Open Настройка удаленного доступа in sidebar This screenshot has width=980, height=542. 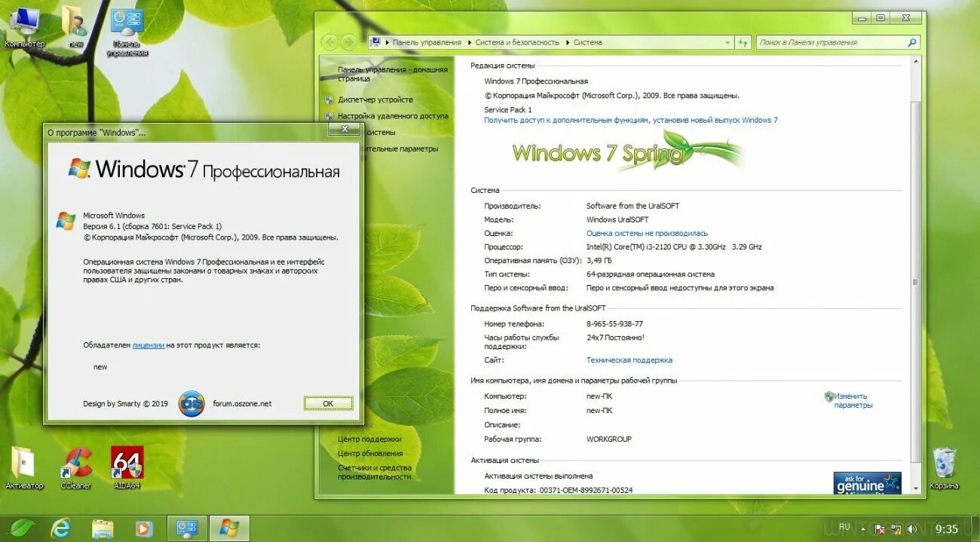(x=393, y=116)
